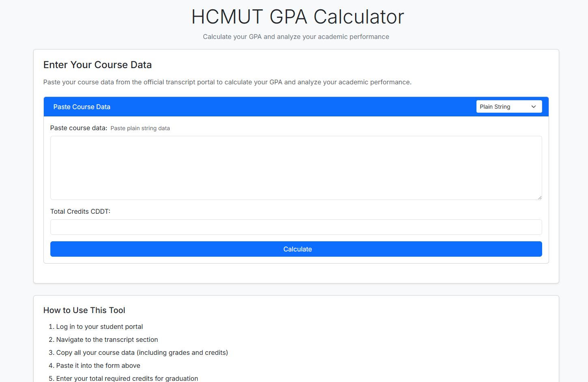The height and width of the screenshot is (382, 588).
Task: Open the Plain String format dropdown
Action: [x=509, y=106]
